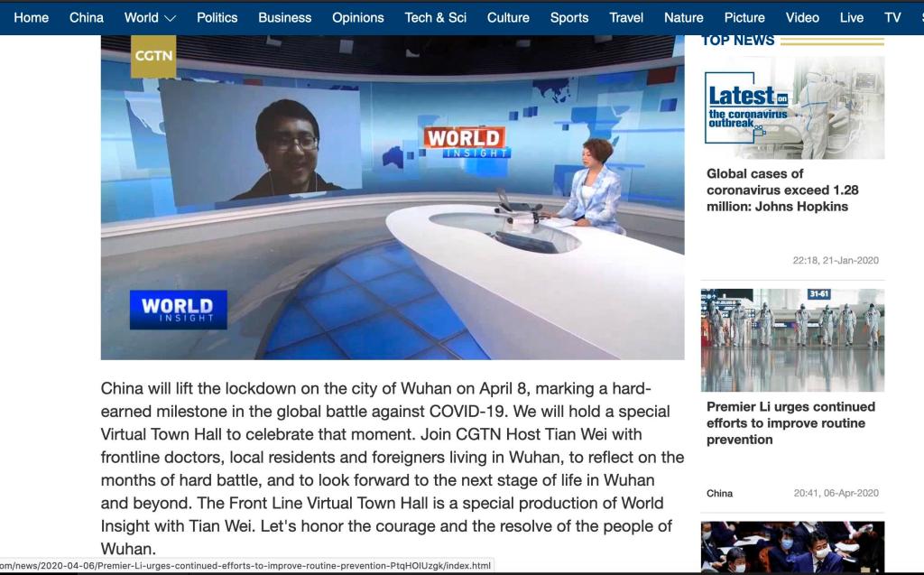
Task: Click the disinfection workers news thumbnail
Action: click(792, 339)
